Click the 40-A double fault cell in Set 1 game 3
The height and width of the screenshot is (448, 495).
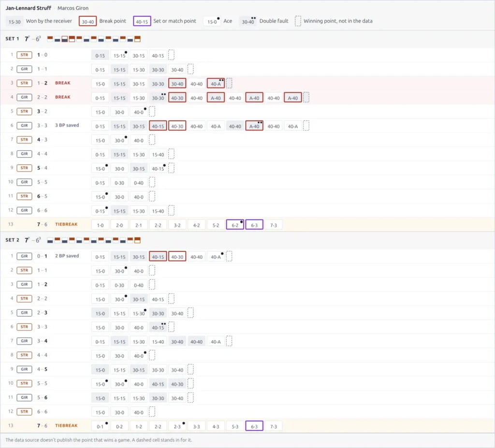[x=216, y=84]
